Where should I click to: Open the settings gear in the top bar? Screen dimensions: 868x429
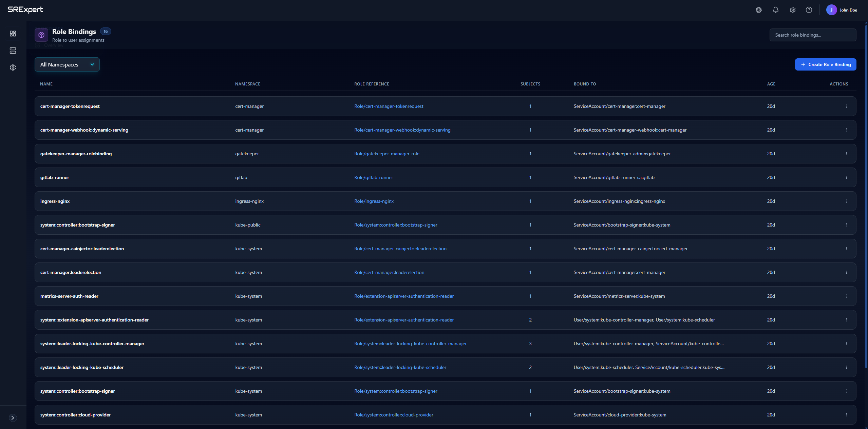pos(793,10)
